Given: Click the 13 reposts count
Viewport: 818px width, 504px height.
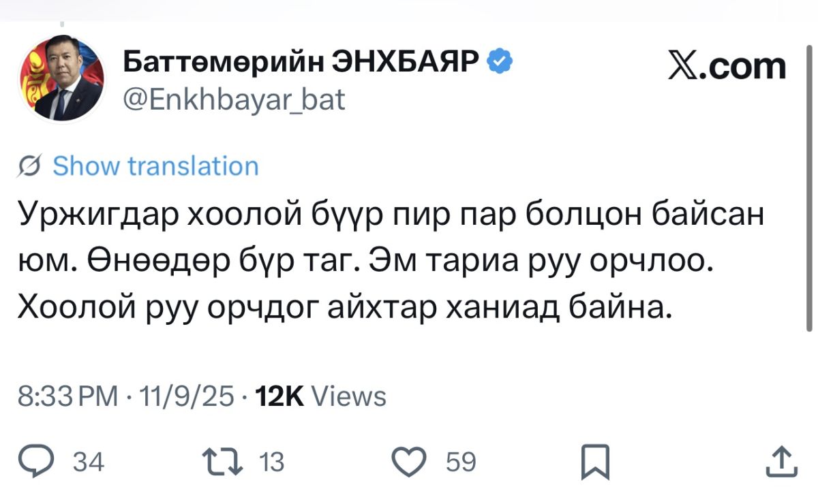Looking at the screenshot, I should pos(272,463).
